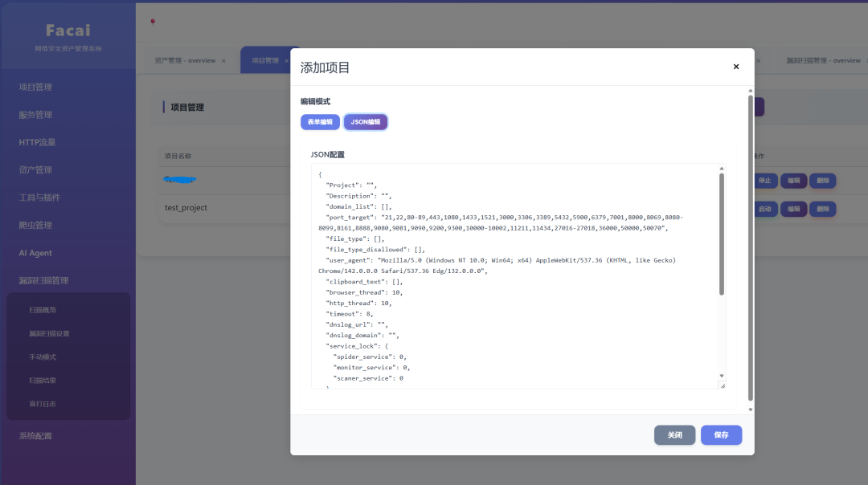
Task: Close the 添加项目 dialog with X icon
Action: (735, 67)
